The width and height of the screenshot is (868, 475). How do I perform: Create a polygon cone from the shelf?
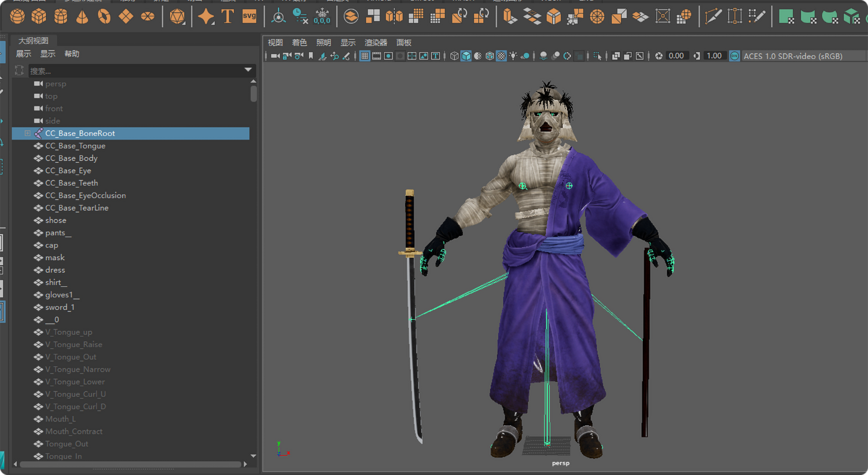(x=82, y=16)
